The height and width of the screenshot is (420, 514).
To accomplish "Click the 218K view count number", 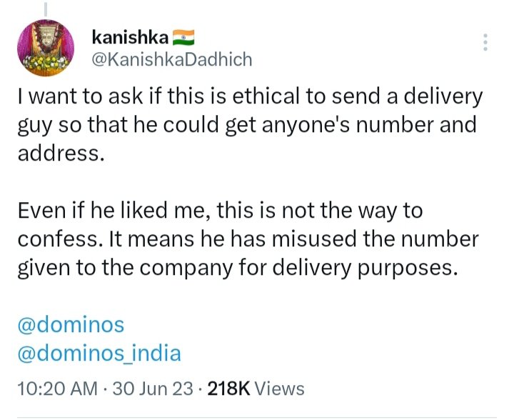I will tap(228, 389).
